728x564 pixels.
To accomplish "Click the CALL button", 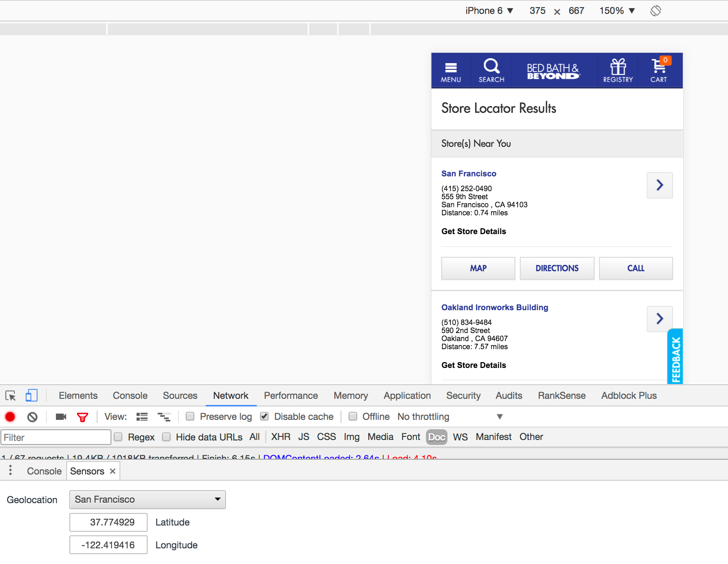I will [636, 268].
